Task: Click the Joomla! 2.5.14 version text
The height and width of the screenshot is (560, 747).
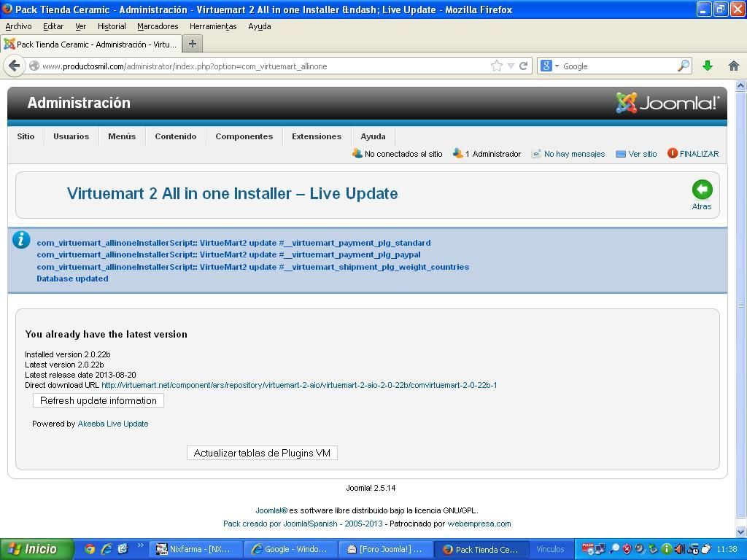Action: 371,488
